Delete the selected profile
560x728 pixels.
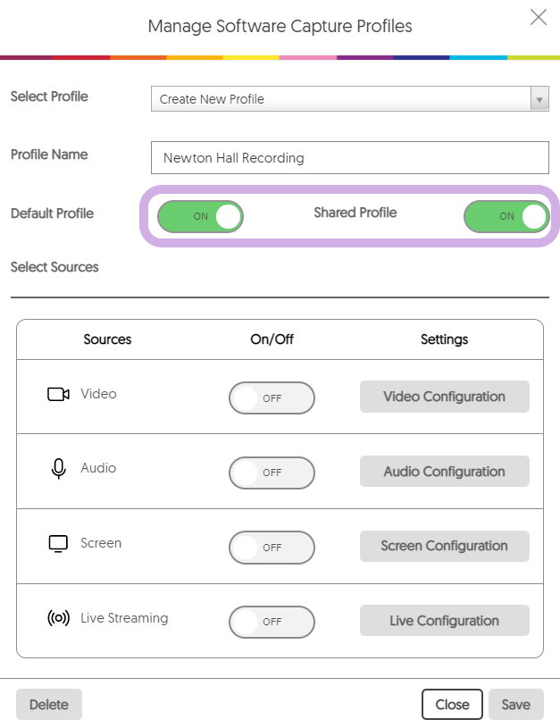(49, 704)
